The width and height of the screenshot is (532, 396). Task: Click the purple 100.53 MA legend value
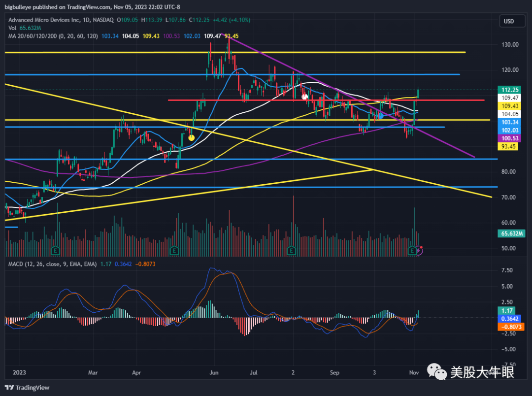(x=171, y=36)
